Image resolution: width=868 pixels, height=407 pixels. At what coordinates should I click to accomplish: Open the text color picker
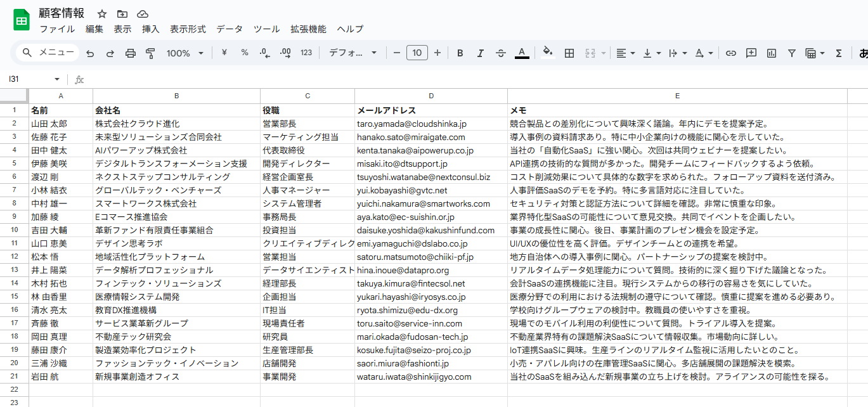tap(522, 53)
